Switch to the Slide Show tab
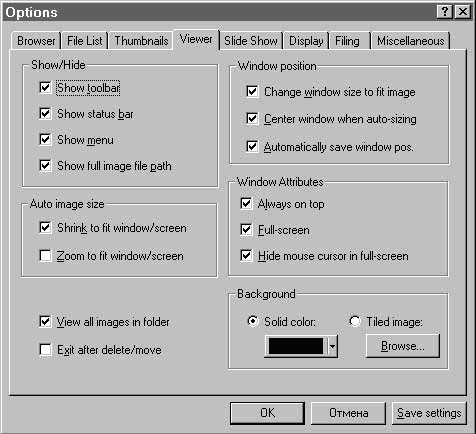The image size is (476, 434). point(251,41)
